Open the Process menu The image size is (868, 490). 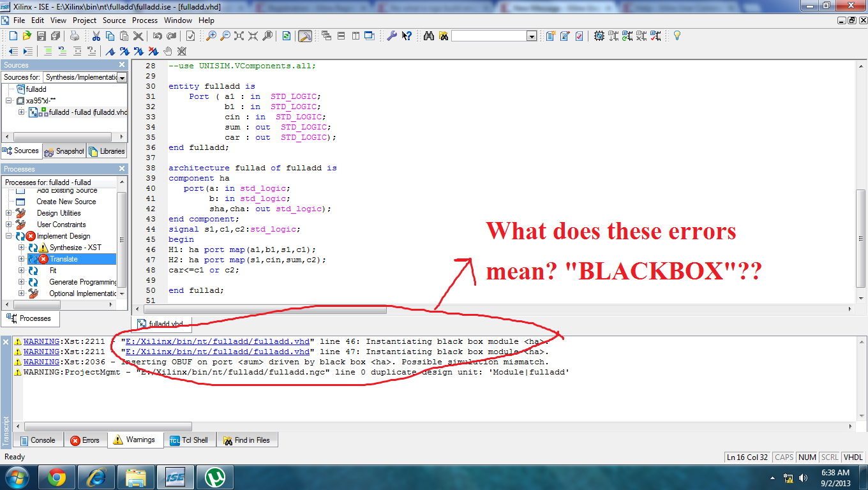(145, 20)
